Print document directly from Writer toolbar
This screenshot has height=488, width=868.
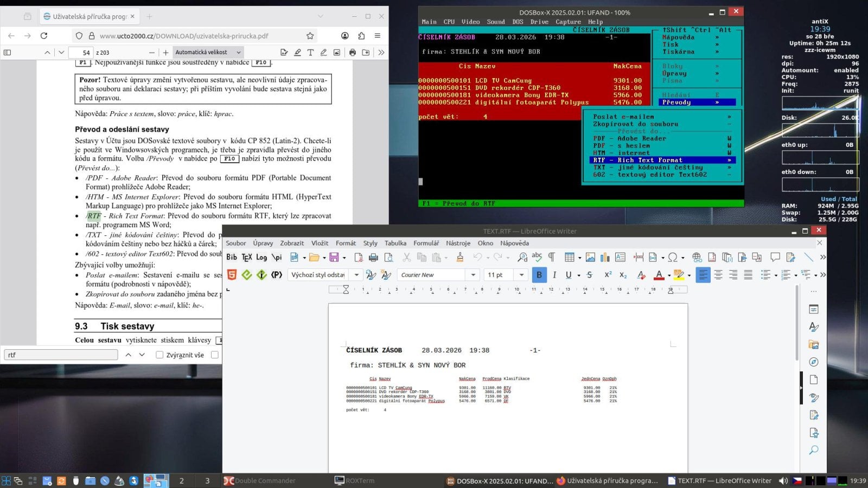tap(373, 257)
